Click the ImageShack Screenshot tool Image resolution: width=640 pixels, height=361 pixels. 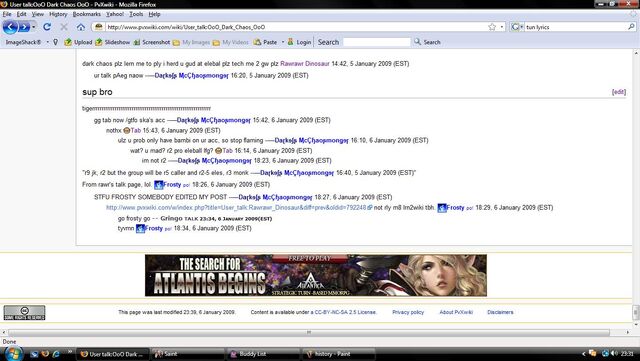pos(152,42)
